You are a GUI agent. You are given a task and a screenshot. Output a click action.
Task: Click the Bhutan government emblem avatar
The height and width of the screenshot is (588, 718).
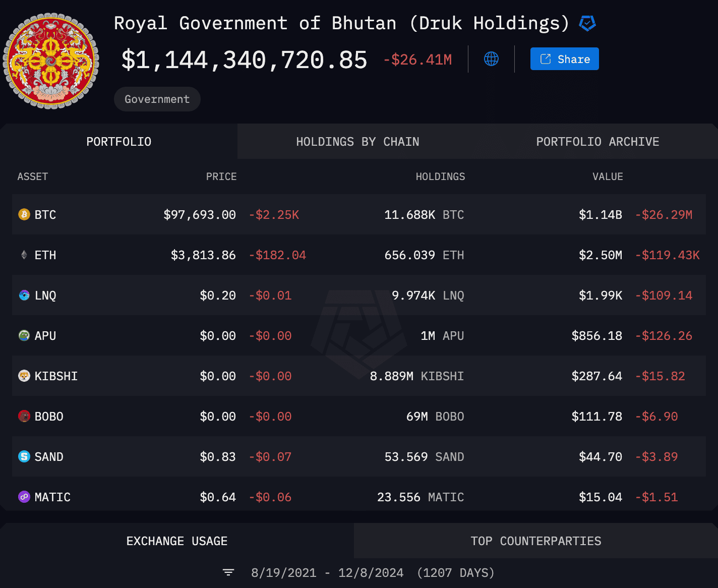tap(51, 61)
